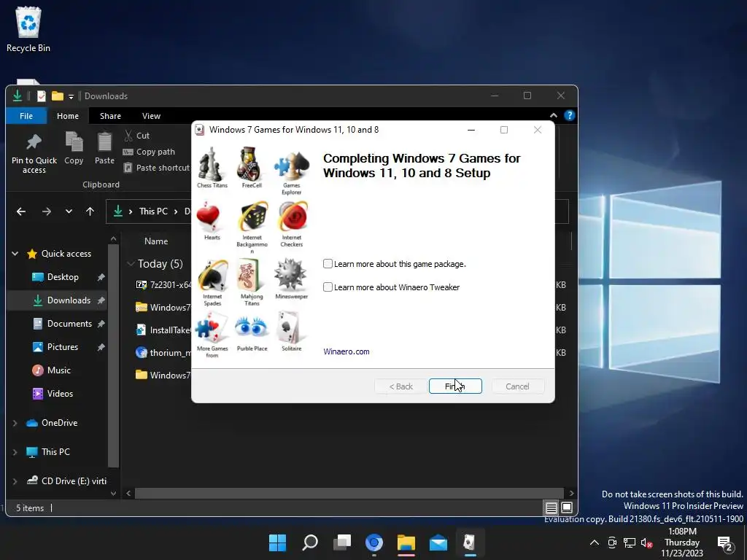The height and width of the screenshot is (560, 747).
Task: Click the Internet Backgammon dice icon
Action: click(253, 217)
